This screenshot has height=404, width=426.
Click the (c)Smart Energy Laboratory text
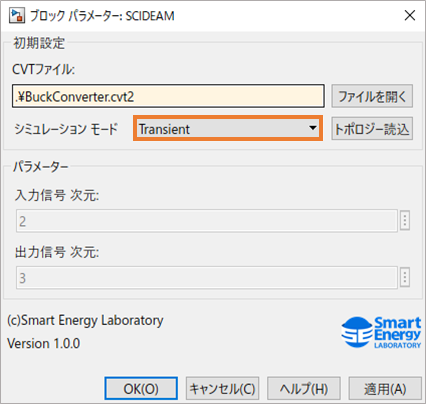(x=85, y=320)
